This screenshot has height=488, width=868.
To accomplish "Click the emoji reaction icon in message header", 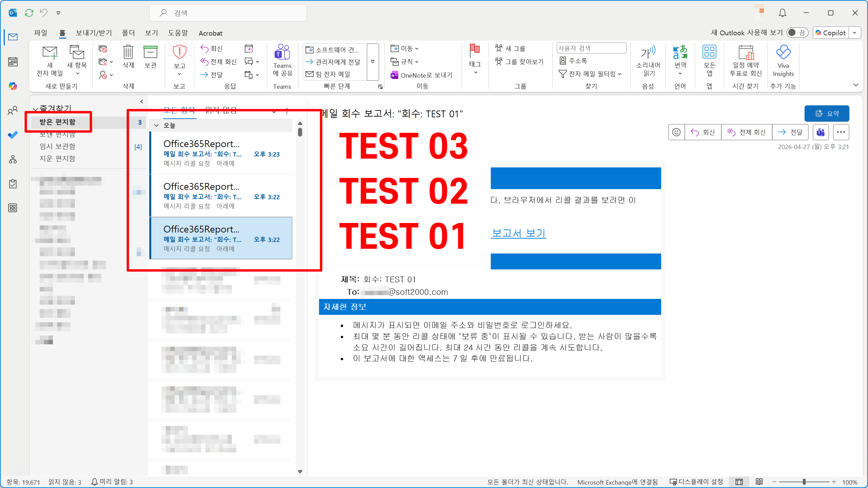I will [676, 132].
